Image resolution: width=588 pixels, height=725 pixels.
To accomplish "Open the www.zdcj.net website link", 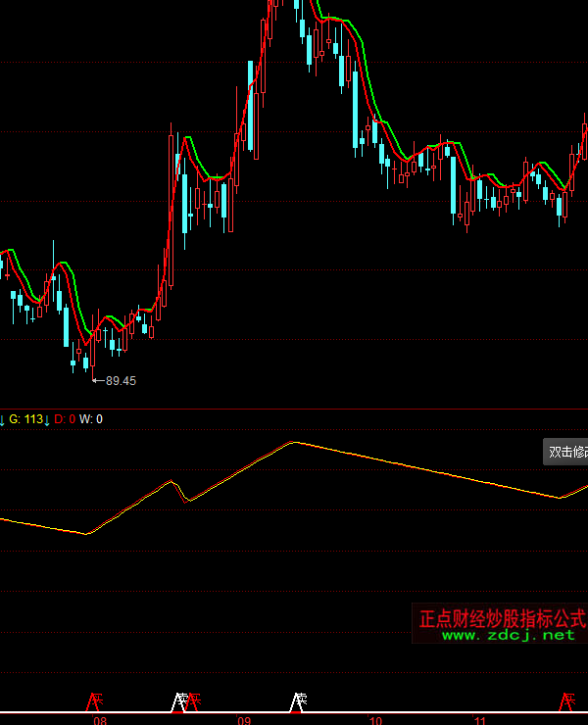I will [x=508, y=635].
